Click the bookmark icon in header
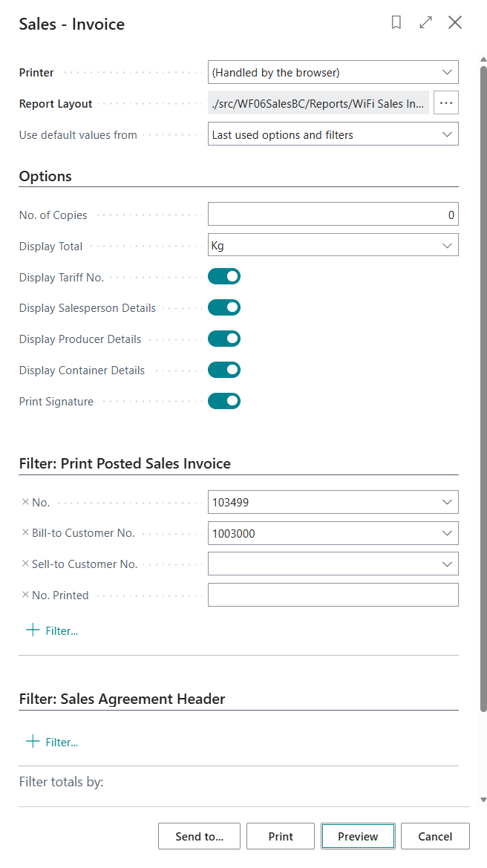Viewport: 487px width, 868px height. coord(396,23)
